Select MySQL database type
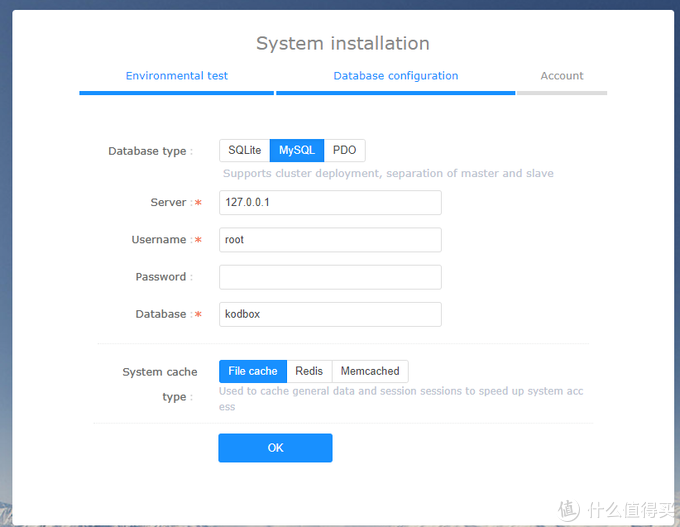The width and height of the screenshot is (680, 527). 297,151
